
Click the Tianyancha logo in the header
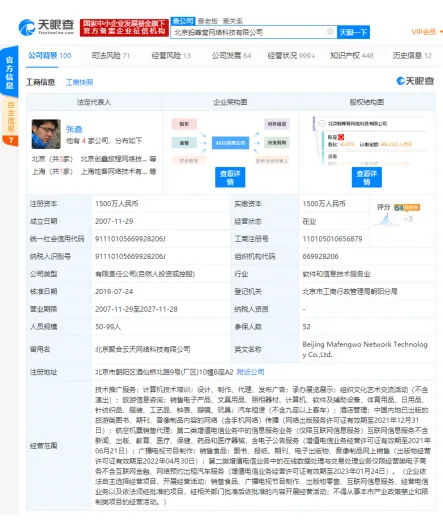[x=46, y=27]
